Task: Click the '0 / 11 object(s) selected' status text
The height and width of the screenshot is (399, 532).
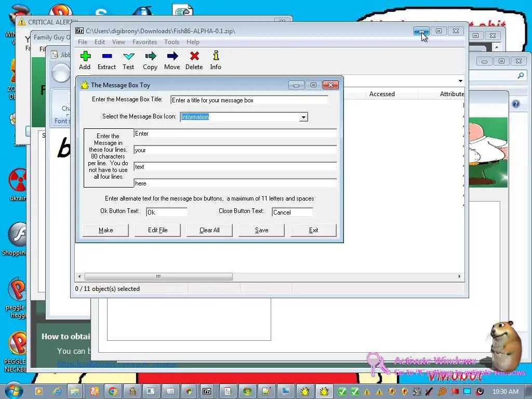Action: coord(107,289)
